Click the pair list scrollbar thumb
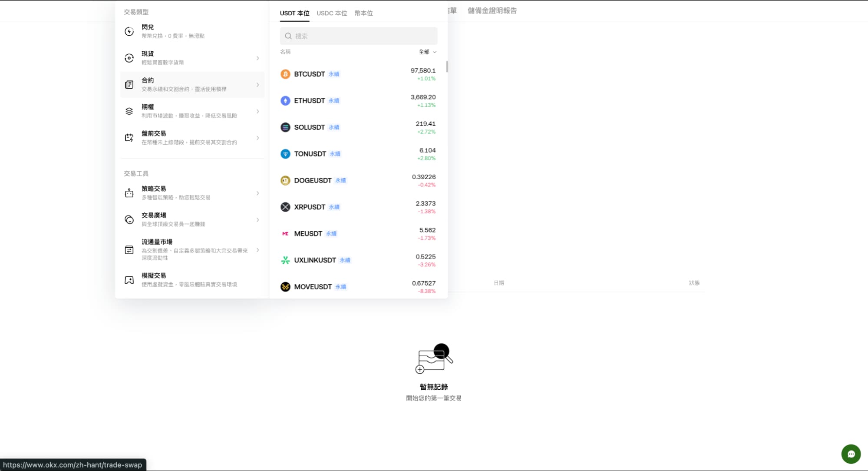Screen dimensions: 868x471 [447, 66]
